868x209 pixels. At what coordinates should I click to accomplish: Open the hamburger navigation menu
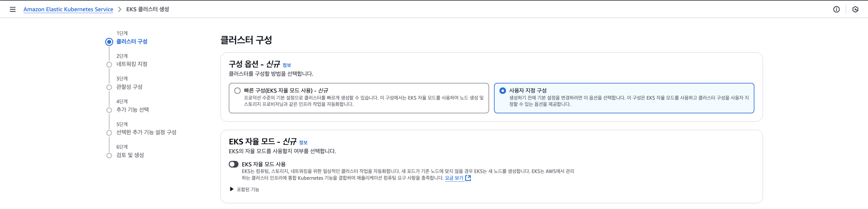pos(13,9)
